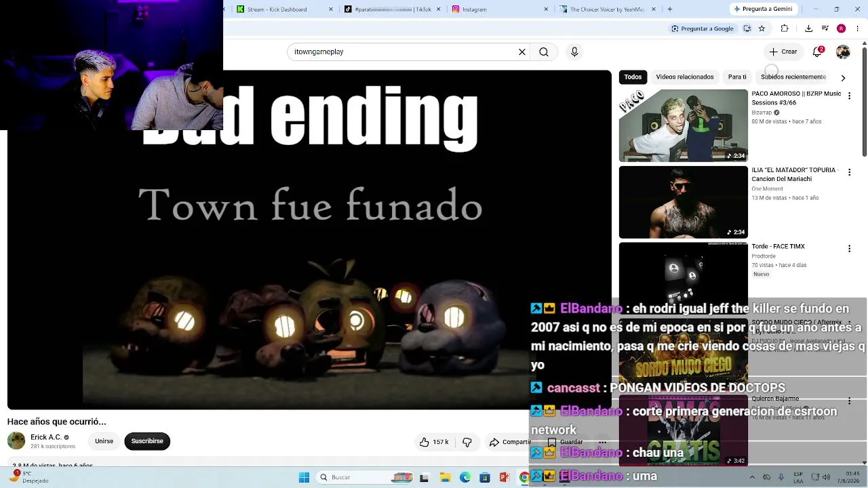This screenshot has height=488, width=868.
Task: Click the Preguntar a Google button
Action: pyautogui.click(x=703, y=28)
